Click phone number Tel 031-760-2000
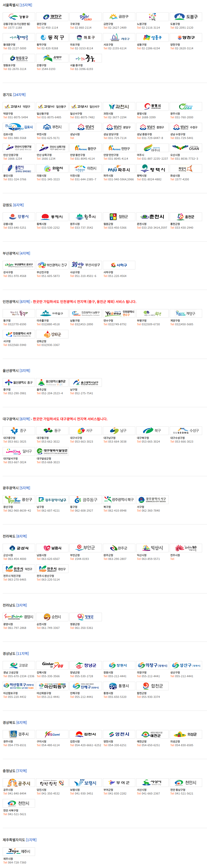Image resolution: width=207 pixels, height=868 pixels. coord(182,117)
